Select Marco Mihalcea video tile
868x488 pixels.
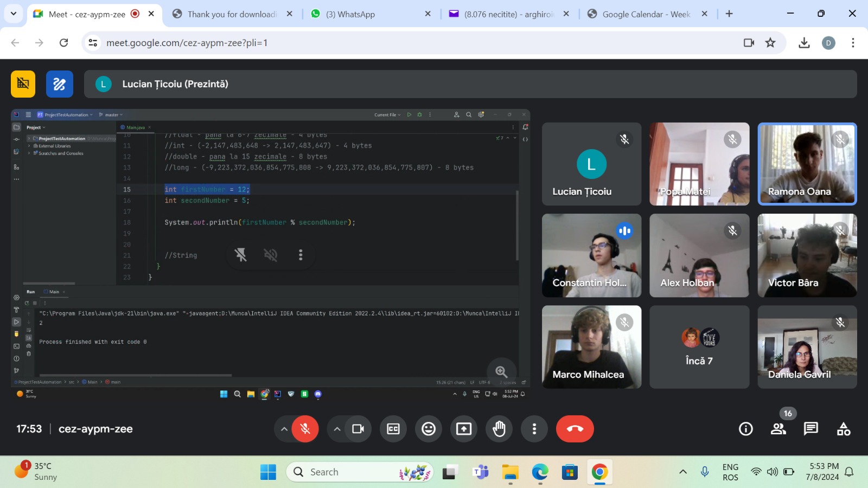[592, 347]
